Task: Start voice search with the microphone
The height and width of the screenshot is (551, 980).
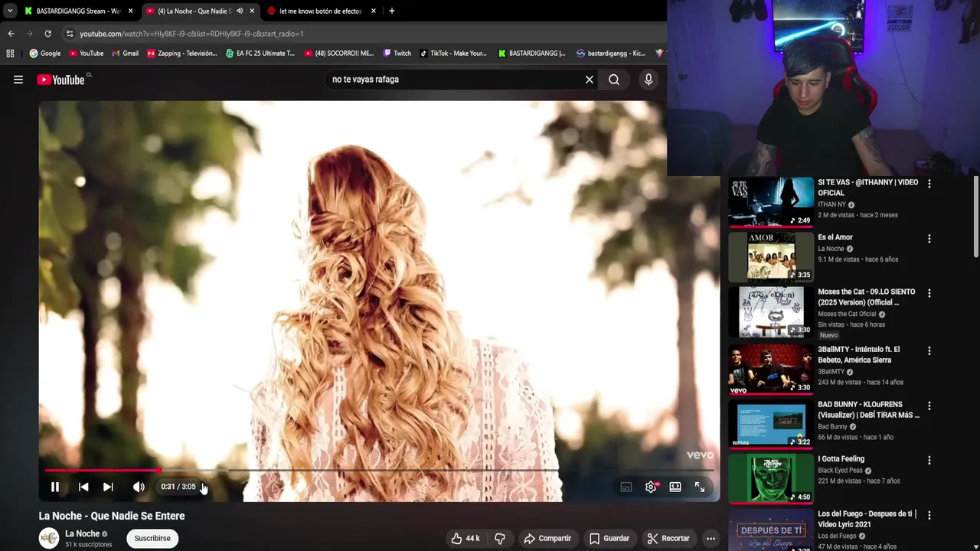Action: pos(648,80)
